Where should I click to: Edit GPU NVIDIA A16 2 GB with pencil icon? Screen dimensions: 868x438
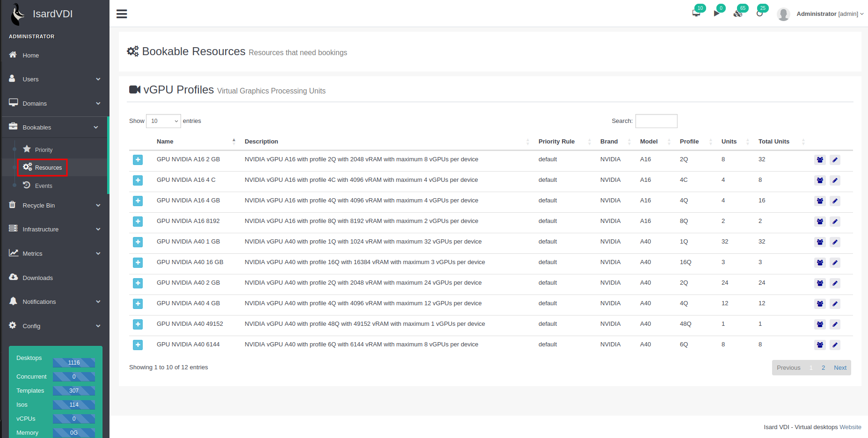coord(835,160)
